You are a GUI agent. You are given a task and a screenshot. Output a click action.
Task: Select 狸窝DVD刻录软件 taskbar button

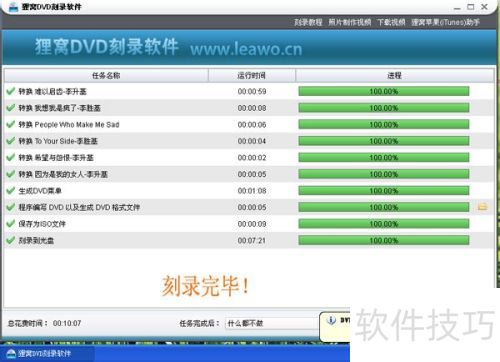(x=47, y=353)
